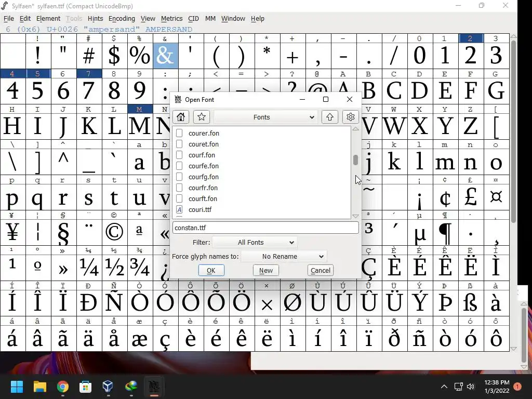Open the CID menu
The width and height of the screenshot is (532, 399).
(x=193, y=19)
